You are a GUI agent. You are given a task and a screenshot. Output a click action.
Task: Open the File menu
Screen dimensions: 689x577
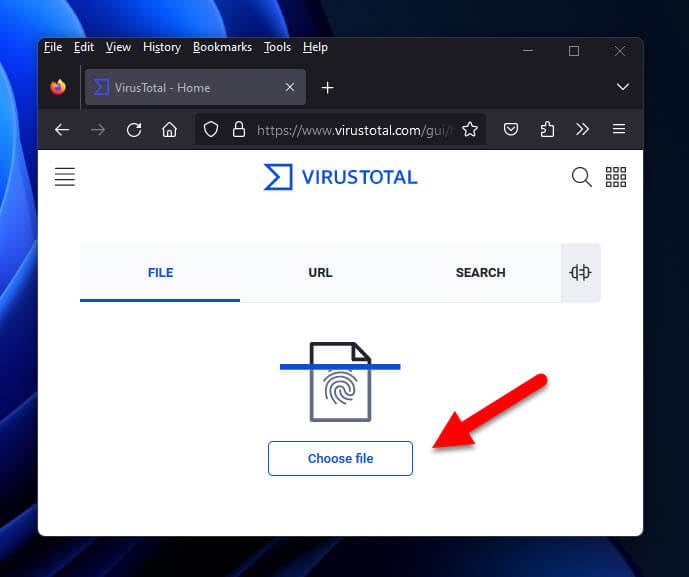53,47
